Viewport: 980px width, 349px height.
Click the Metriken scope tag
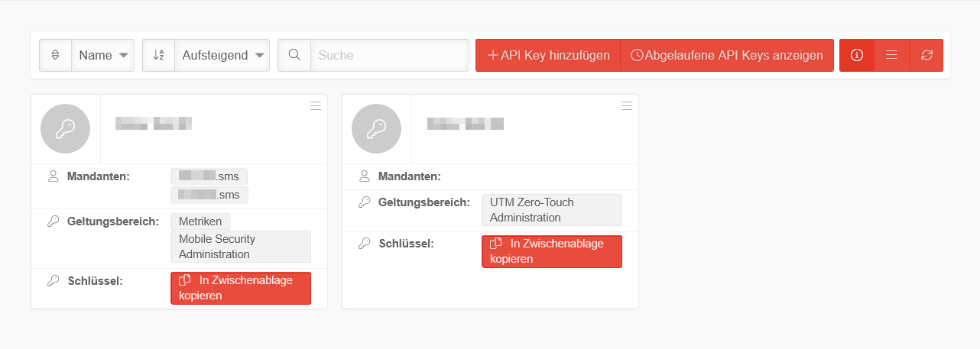[x=200, y=221]
